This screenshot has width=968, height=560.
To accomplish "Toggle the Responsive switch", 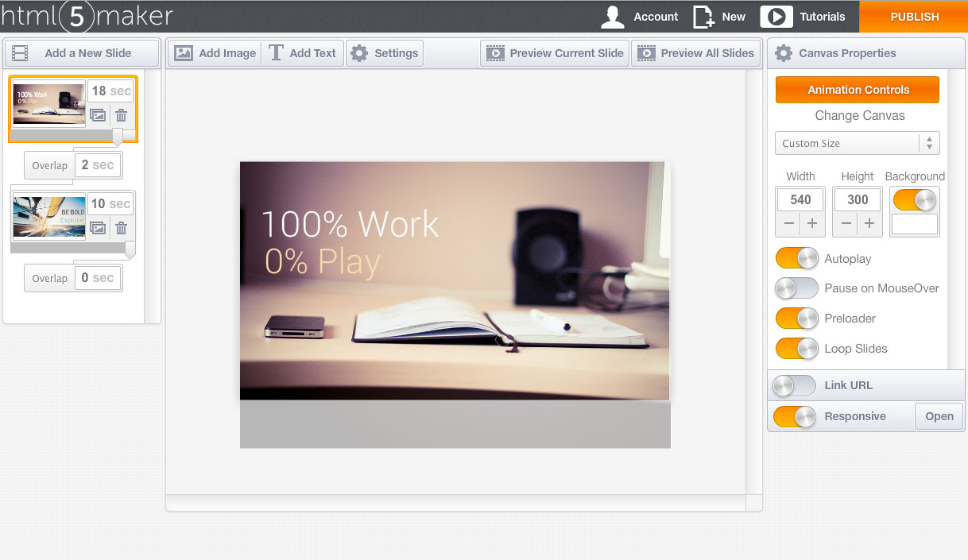I will 795,416.
